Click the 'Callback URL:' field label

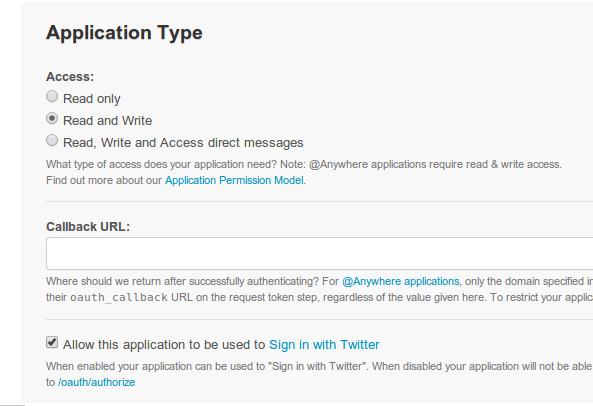click(88, 226)
